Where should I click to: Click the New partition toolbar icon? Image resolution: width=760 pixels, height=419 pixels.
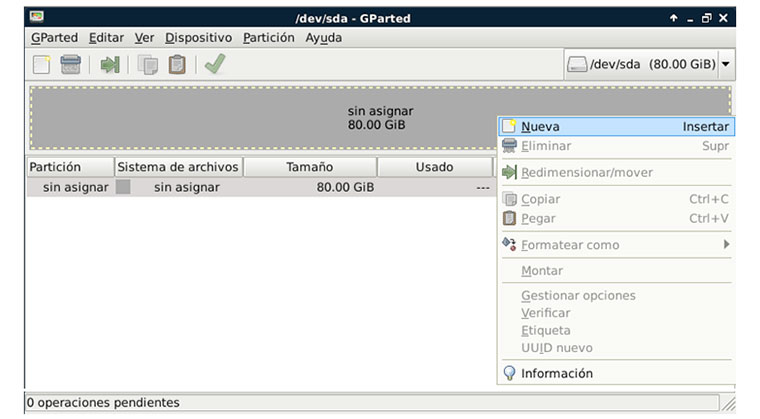tap(42, 64)
